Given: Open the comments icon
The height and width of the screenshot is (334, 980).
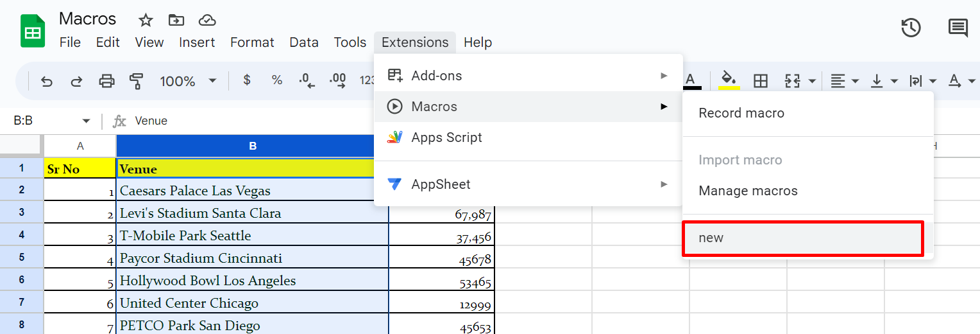Looking at the screenshot, I should click(x=958, y=28).
